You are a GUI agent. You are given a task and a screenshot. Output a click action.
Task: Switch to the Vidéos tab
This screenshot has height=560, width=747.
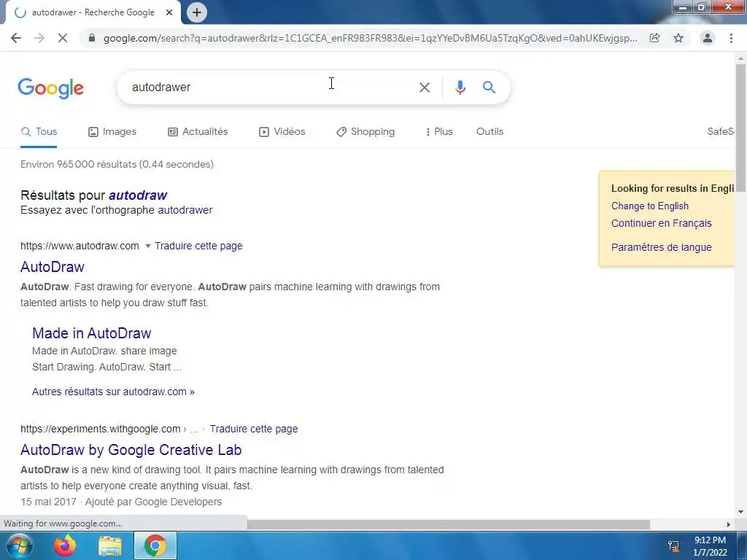pos(282,132)
